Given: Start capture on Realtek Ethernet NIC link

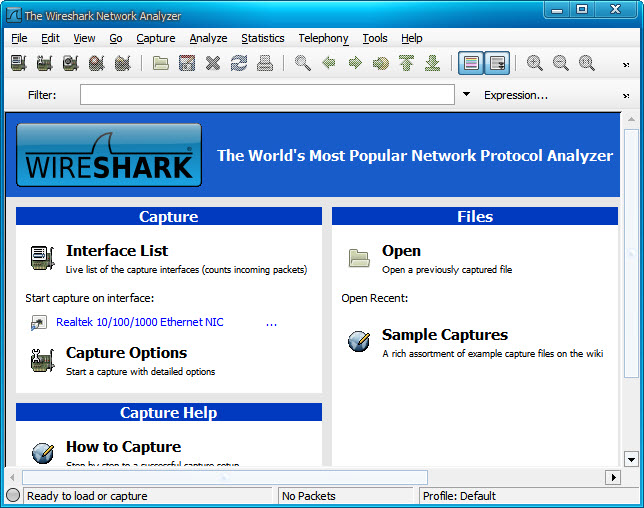Looking at the screenshot, I should 140,322.
